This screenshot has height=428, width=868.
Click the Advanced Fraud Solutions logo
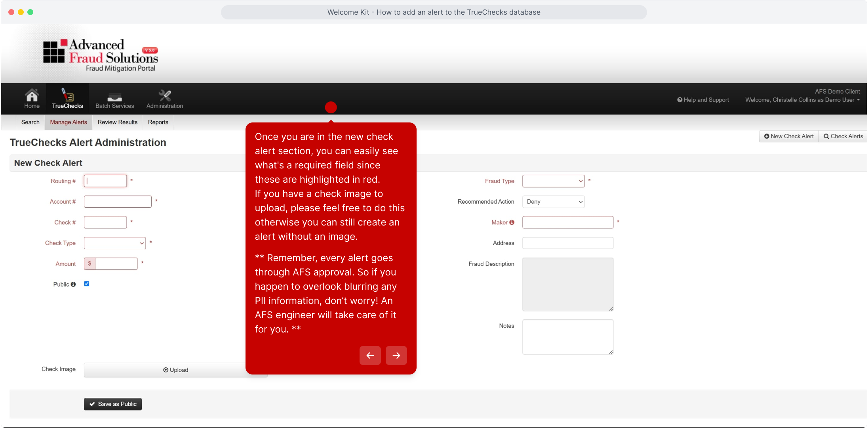point(101,55)
